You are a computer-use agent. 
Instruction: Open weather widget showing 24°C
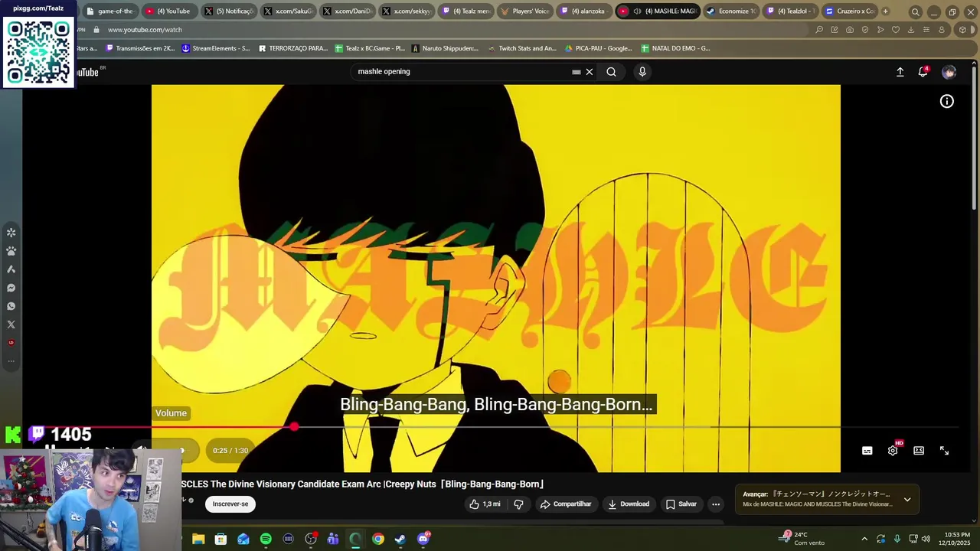[802, 539]
